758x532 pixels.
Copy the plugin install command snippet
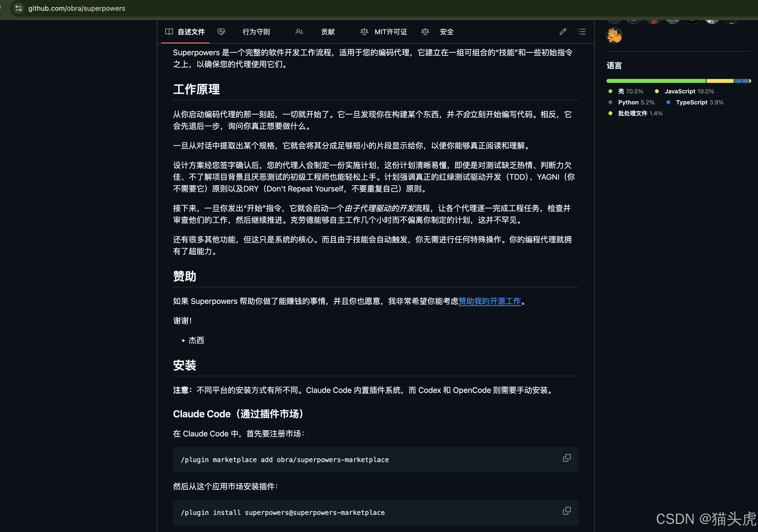tap(567, 511)
